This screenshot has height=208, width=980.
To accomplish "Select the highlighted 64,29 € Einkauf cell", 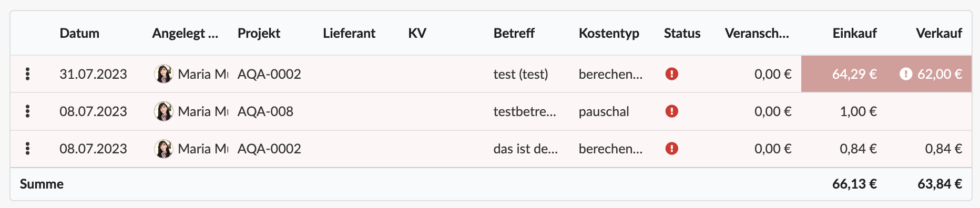I will coord(844,74).
